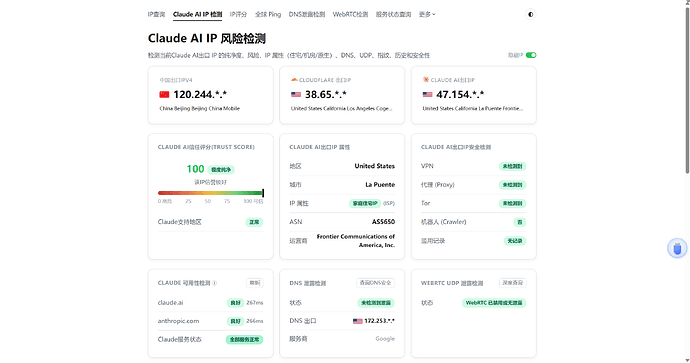The width and height of the screenshot is (690, 363).
Task: Click the Tor row status badge
Action: 512,203
